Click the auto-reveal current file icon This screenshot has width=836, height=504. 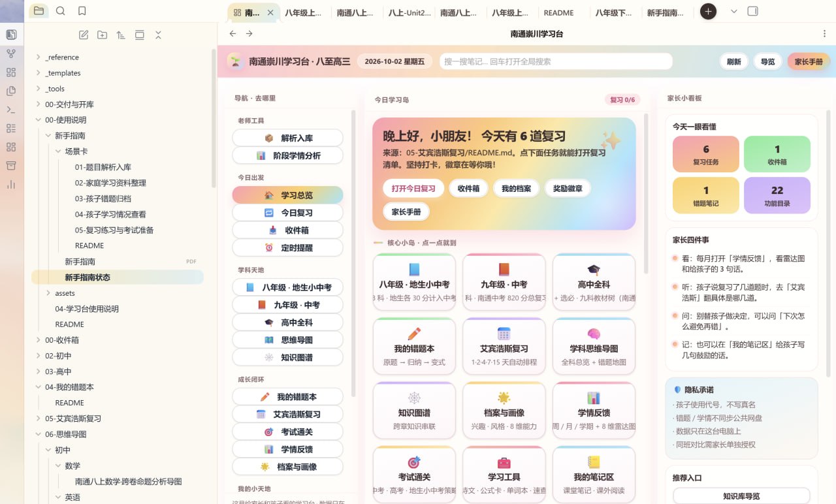coord(140,35)
